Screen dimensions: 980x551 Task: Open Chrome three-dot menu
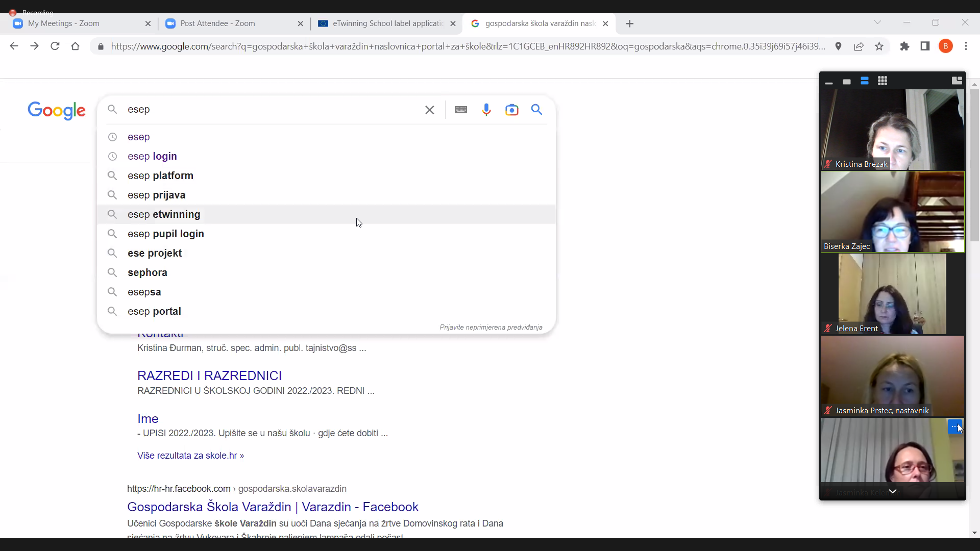point(966,46)
